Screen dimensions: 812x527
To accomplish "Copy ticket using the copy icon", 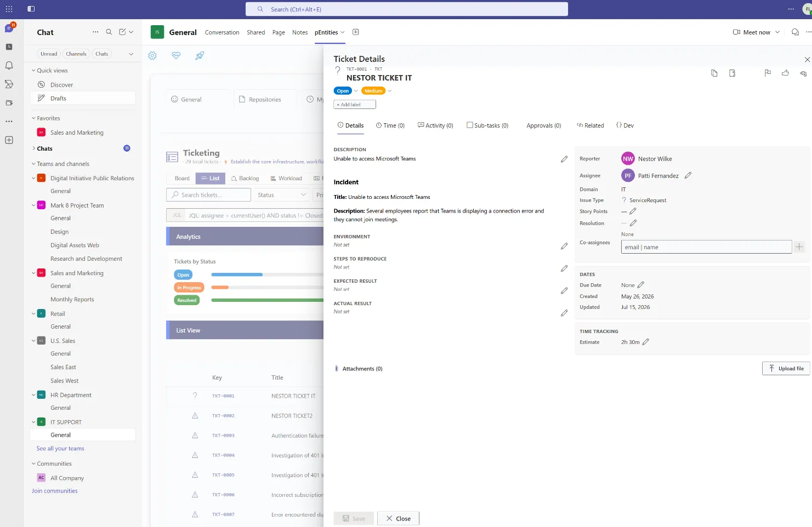I will (x=714, y=73).
